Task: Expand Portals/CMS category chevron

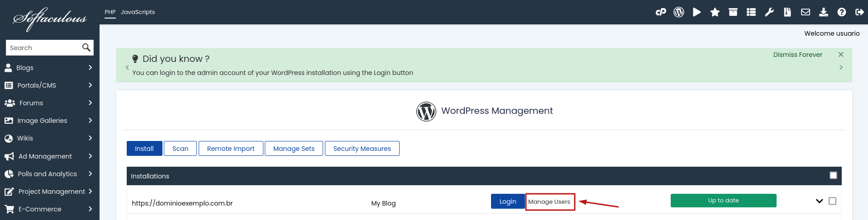Action: pos(90,85)
